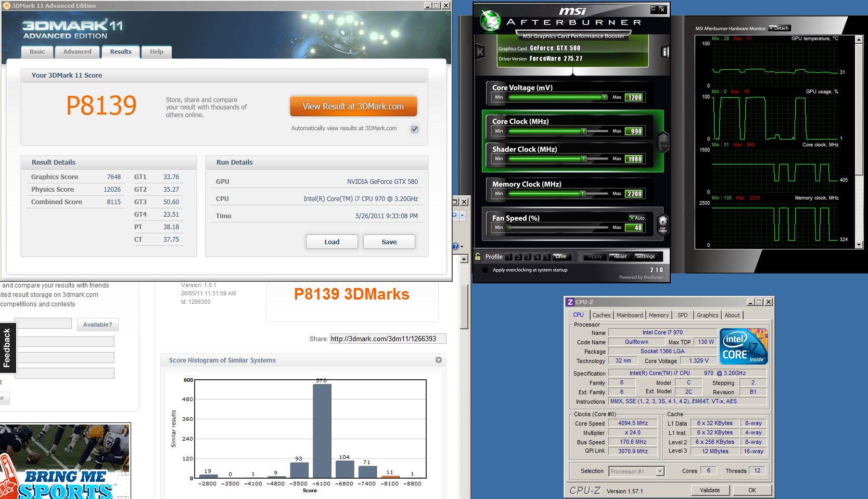Open the Memory tab in CPU-Z
Image resolution: width=868 pixels, height=499 pixels.
(659, 315)
